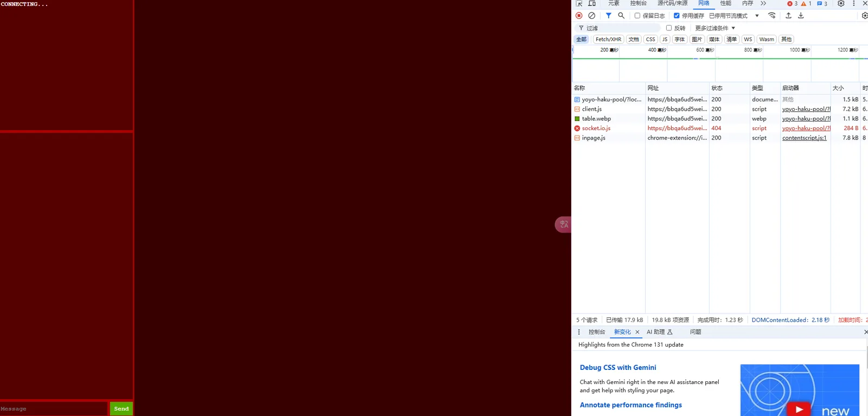Open initiator link in socket.io.js row

click(806, 129)
